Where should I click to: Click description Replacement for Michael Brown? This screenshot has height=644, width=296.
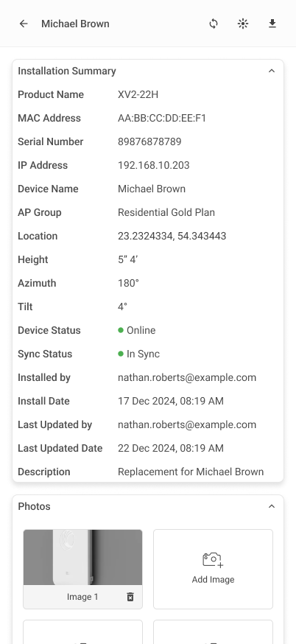tap(191, 472)
